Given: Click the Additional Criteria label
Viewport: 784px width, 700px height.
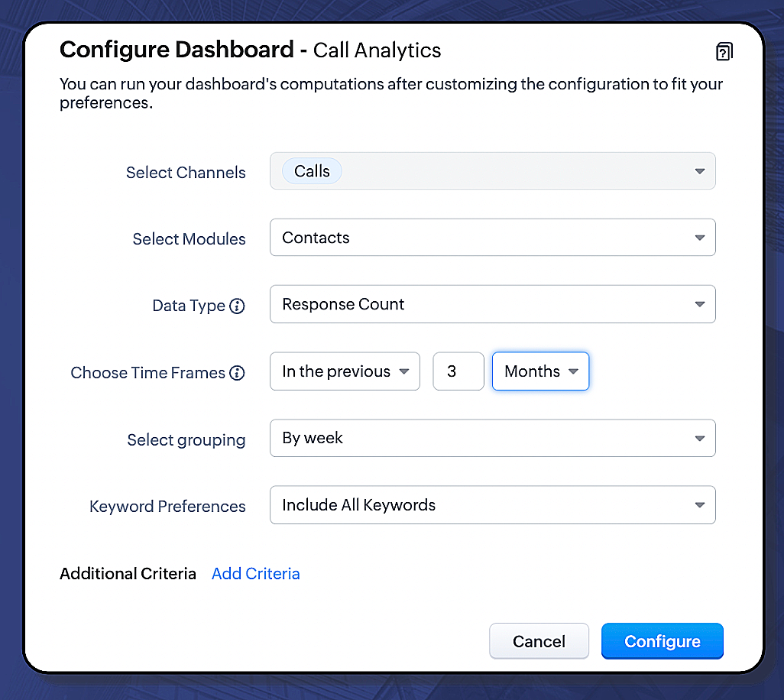Looking at the screenshot, I should click(x=128, y=574).
